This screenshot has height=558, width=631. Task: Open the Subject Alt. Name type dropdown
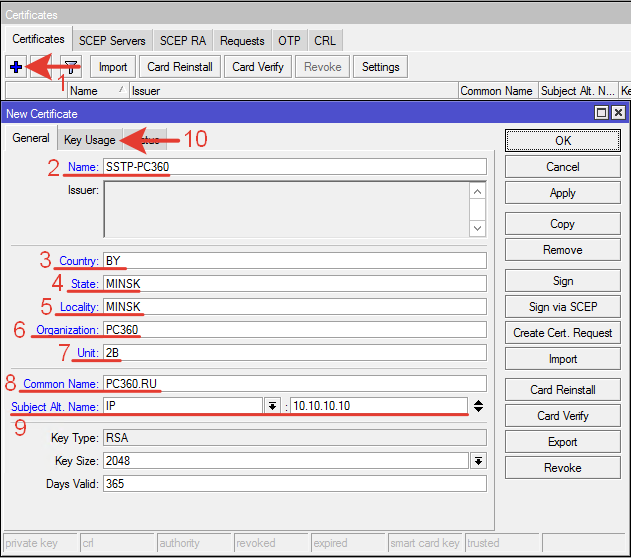click(x=271, y=406)
